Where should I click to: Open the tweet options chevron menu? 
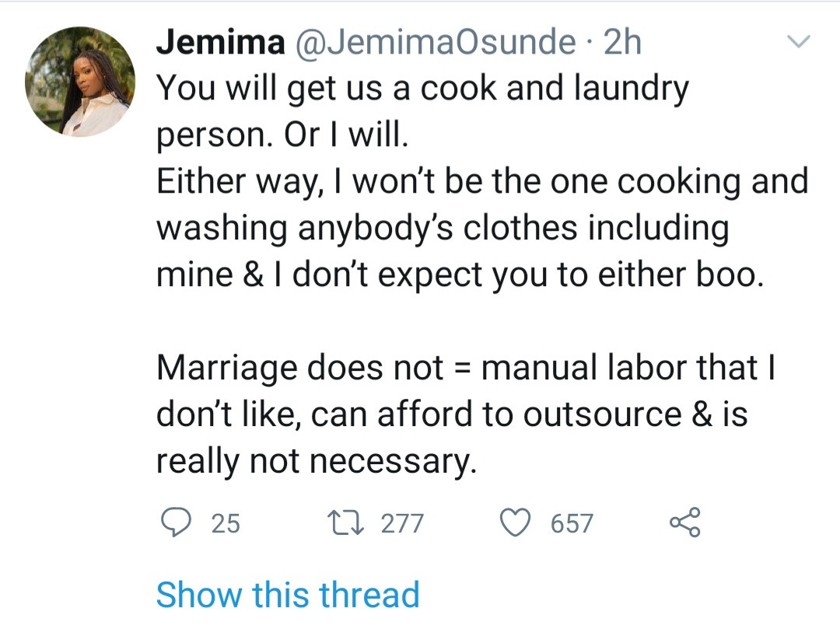[x=800, y=41]
